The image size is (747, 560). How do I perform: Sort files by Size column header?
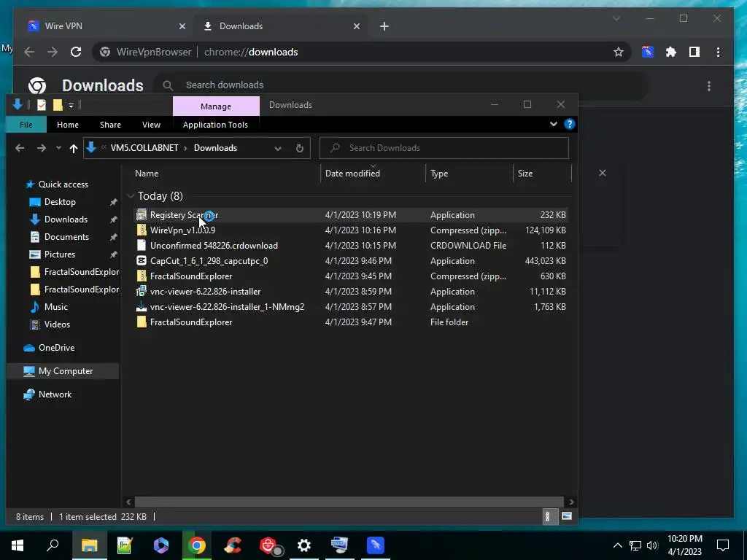tap(542, 174)
